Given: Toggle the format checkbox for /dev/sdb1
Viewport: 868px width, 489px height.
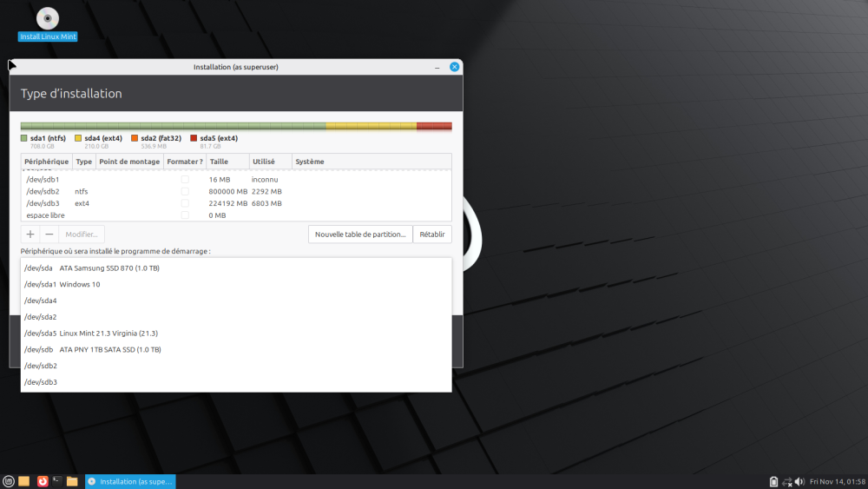Looking at the screenshot, I should [185, 180].
